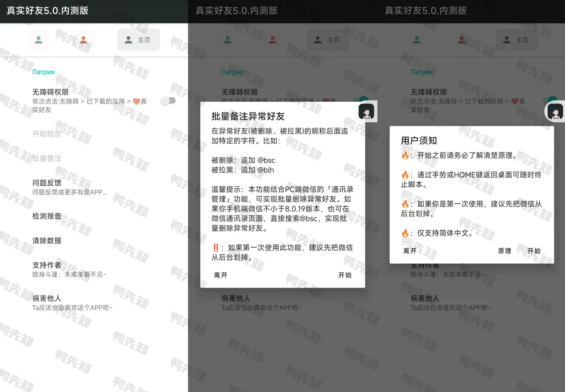This screenshot has width=565, height=392.
Task: Open the 主页 tab in the right panel
Action: point(516,40)
